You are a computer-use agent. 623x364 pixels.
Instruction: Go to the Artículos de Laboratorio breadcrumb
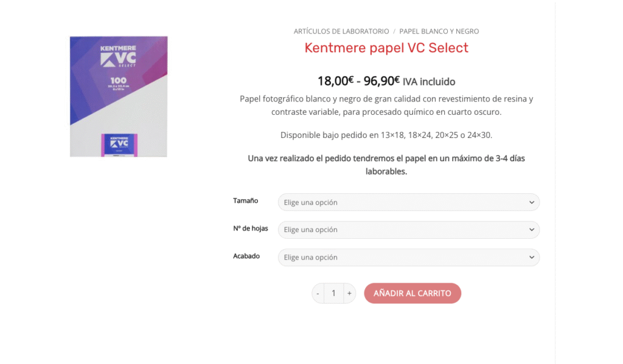coord(341,31)
